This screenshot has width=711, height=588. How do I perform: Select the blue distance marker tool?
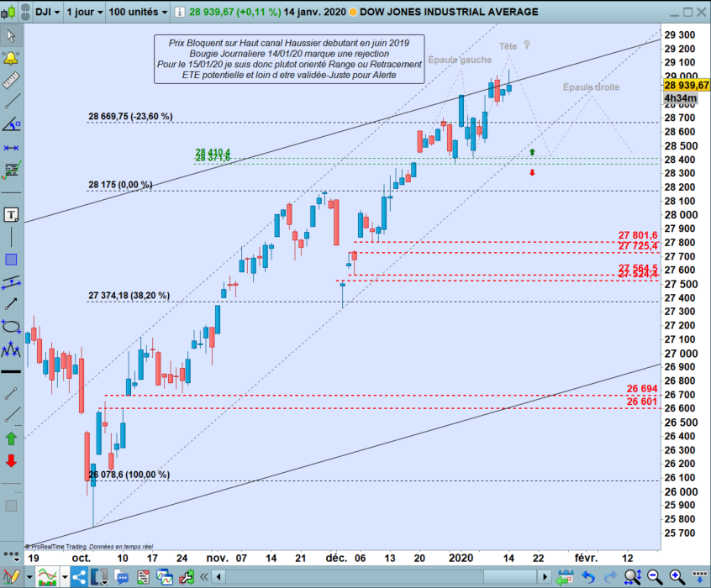(x=11, y=148)
